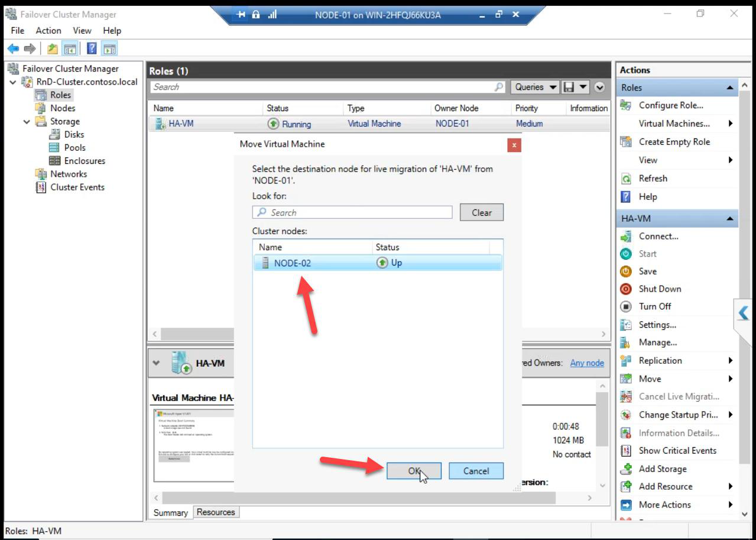Open HA-VM Settings via its icon
The height and width of the screenshot is (540, 756).
[626, 325]
